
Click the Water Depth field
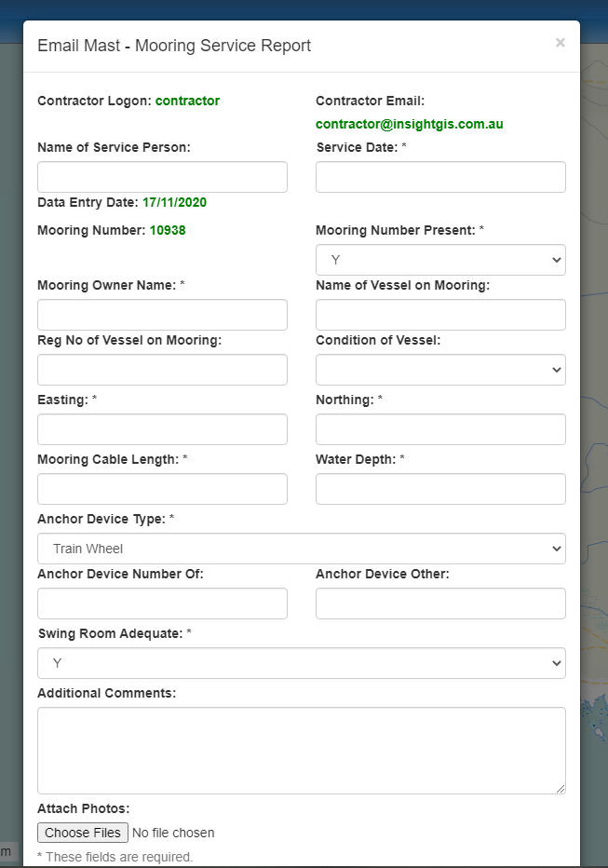pyautogui.click(x=440, y=489)
